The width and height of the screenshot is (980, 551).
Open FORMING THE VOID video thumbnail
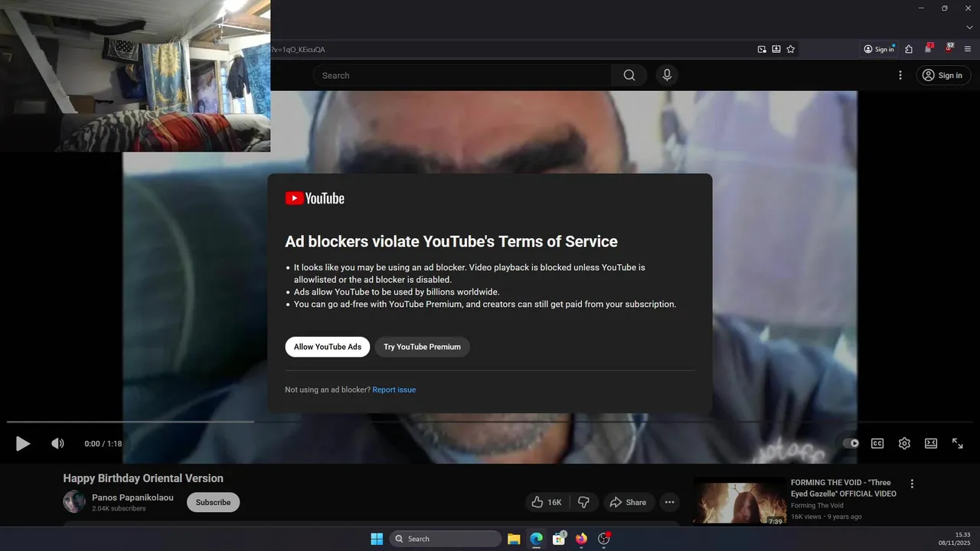[x=739, y=502]
